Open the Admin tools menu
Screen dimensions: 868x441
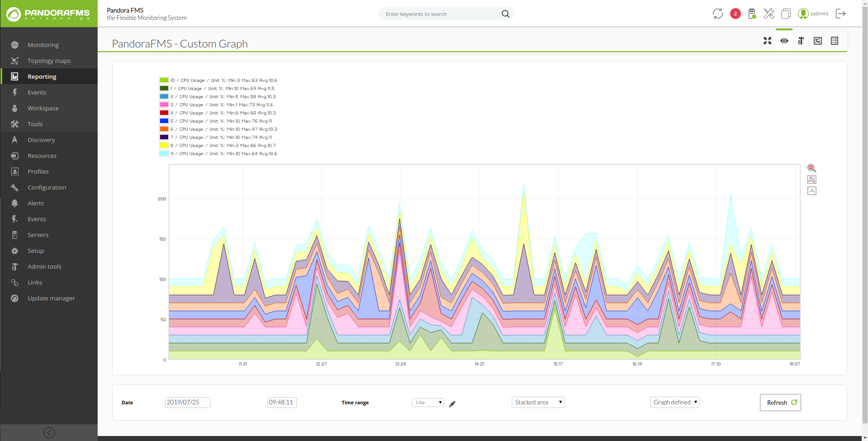click(49, 266)
